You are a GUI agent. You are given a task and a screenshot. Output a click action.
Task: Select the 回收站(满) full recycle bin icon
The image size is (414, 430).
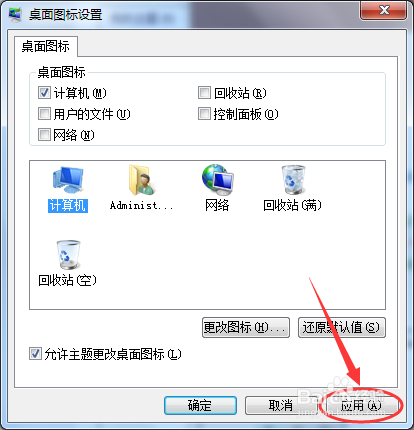(293, 180)
